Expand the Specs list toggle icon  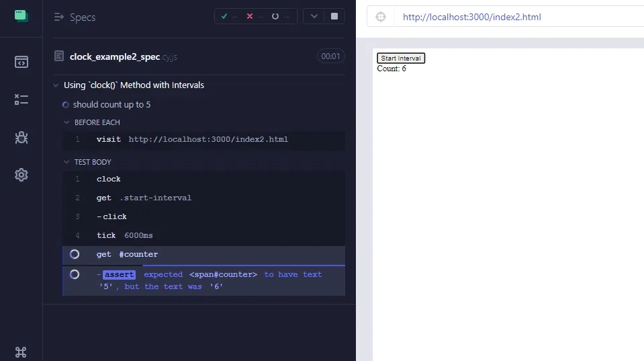58,17
